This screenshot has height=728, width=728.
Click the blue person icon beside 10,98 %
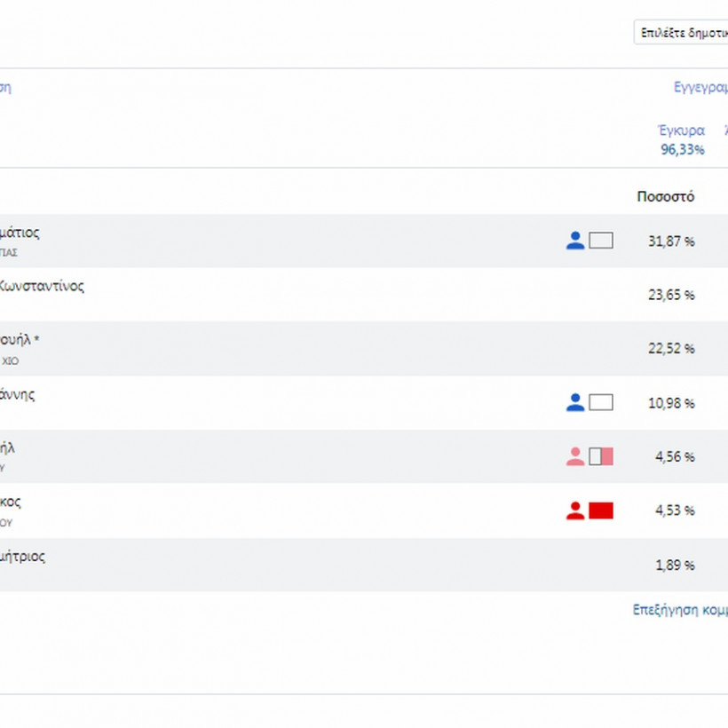point(575,402)
